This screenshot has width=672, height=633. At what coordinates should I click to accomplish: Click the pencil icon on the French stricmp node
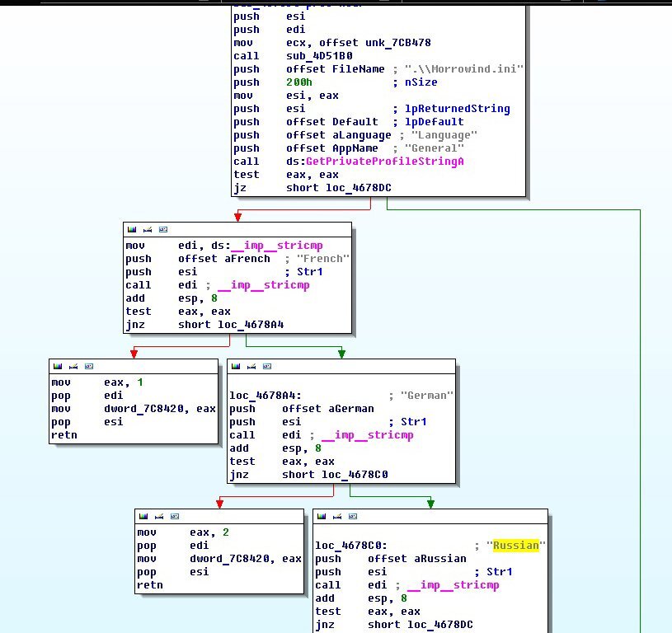tap(146, 229)
